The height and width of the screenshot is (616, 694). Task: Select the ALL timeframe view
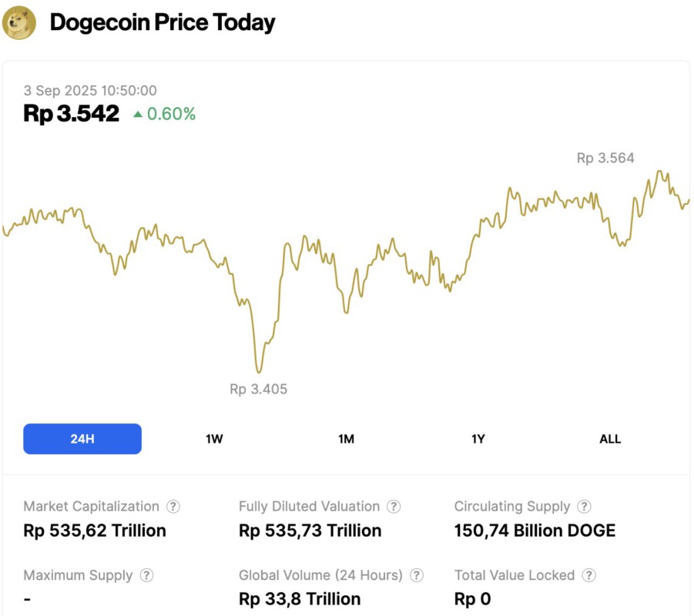coord(610,438)
